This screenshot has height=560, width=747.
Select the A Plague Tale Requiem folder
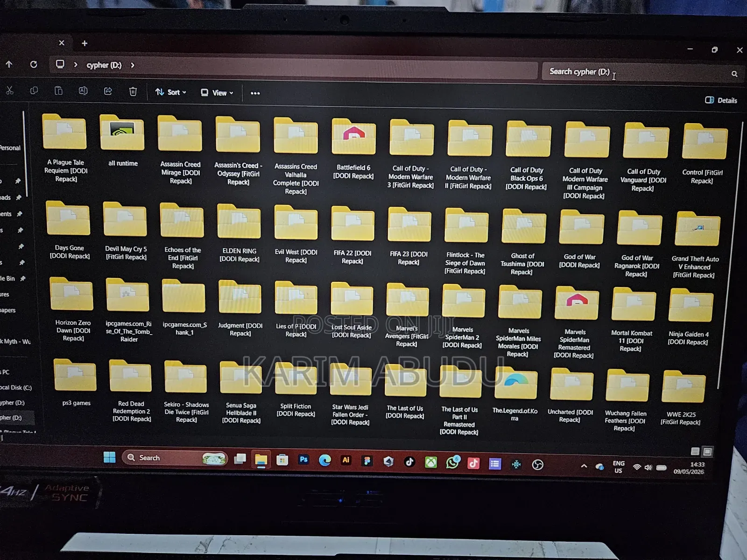tap(64, 147)
